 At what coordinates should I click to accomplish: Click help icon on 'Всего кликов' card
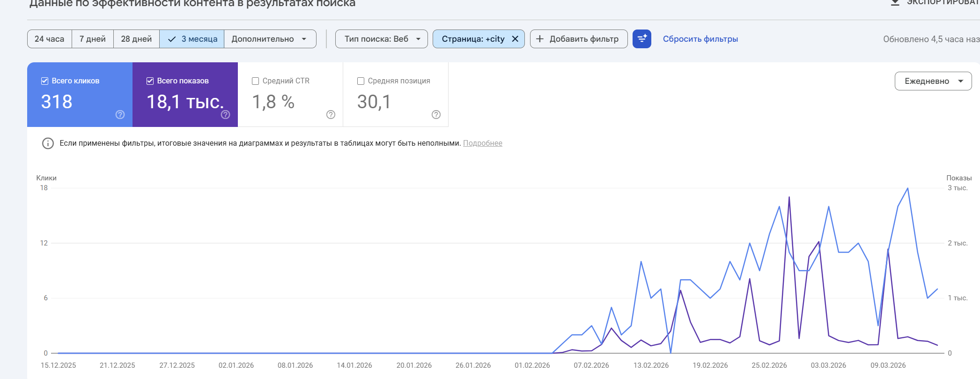click(x=120, y=115)
